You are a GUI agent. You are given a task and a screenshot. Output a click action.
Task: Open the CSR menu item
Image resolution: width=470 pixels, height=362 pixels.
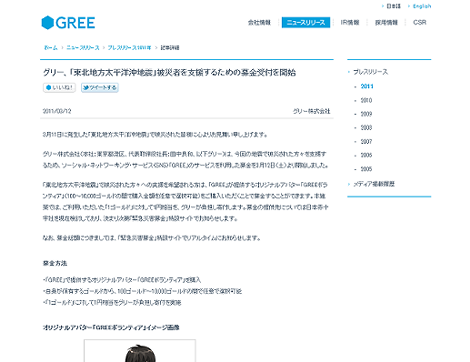point(419,22)
